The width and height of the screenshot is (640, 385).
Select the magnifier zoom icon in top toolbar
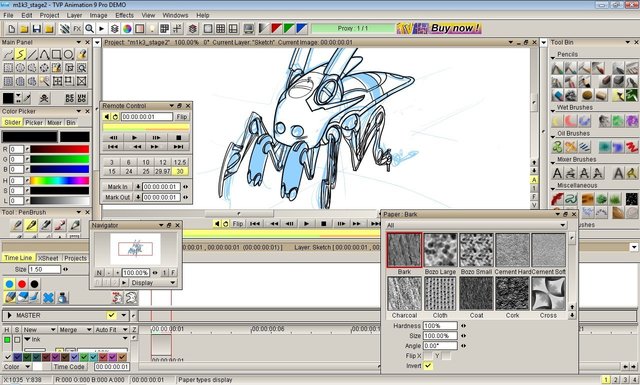[89, 29]
